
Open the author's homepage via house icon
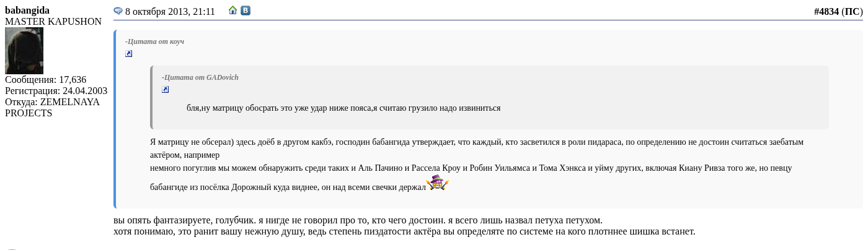point(233,11)
